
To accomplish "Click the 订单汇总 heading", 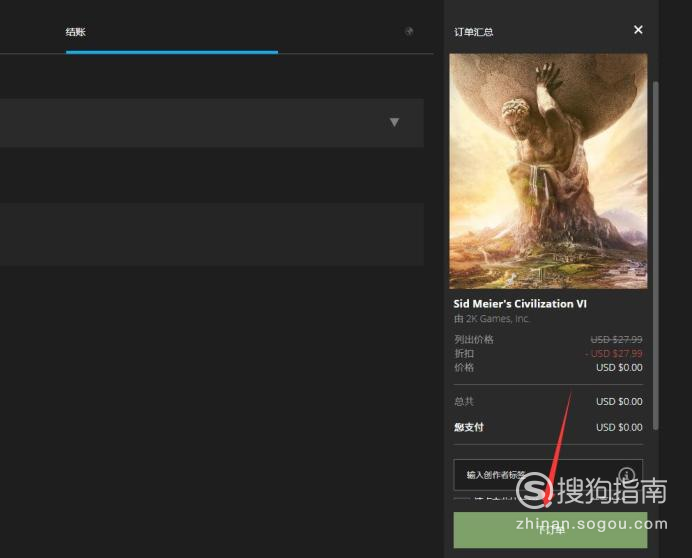I will click(474, 32).
